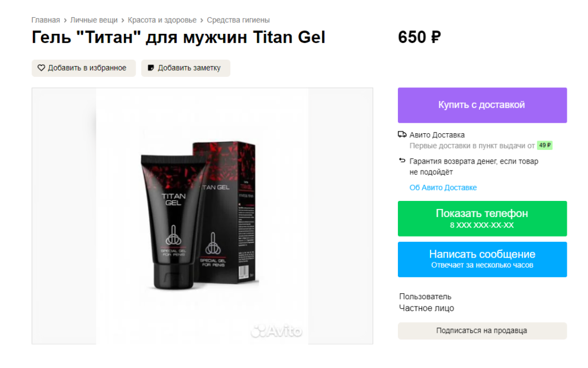Click the green 49 ₽ price badge
The height and width of the screenshot is (368, 588).
pos(544,145)
